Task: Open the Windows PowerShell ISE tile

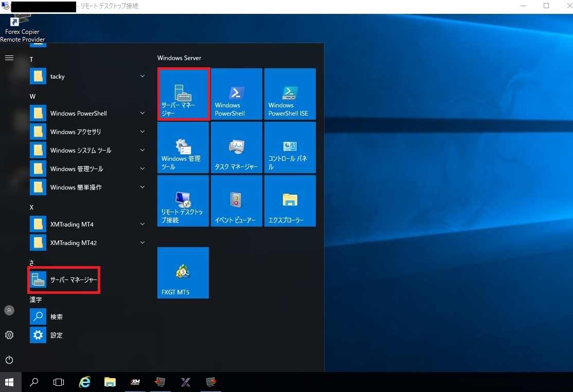Action: point(290,94)
